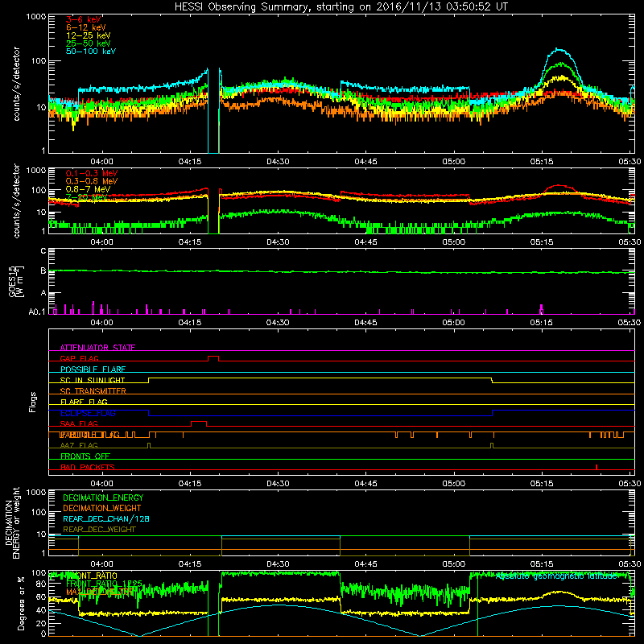The height and width of the screenshot is (644, 644).
Task: Click the POSSIBLE_FLARE flag label
Action: [93, 369]
